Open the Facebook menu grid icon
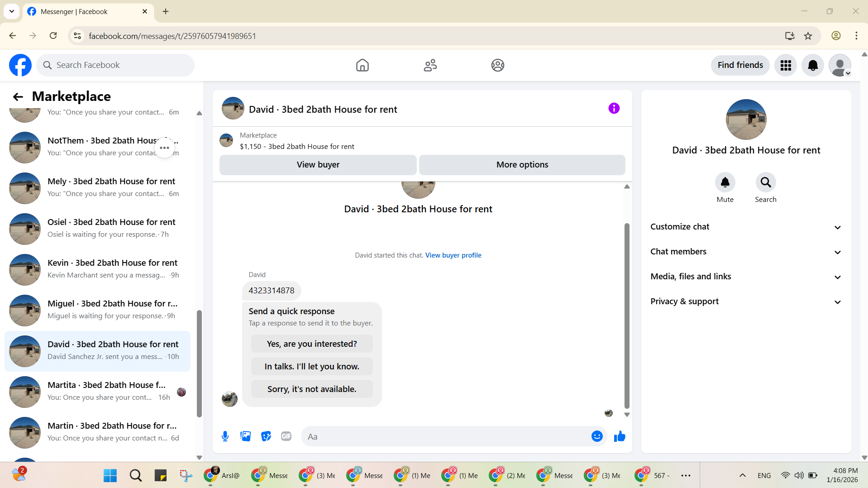The image size is (868, 488). pyautogui.click(x=786, y=65)
